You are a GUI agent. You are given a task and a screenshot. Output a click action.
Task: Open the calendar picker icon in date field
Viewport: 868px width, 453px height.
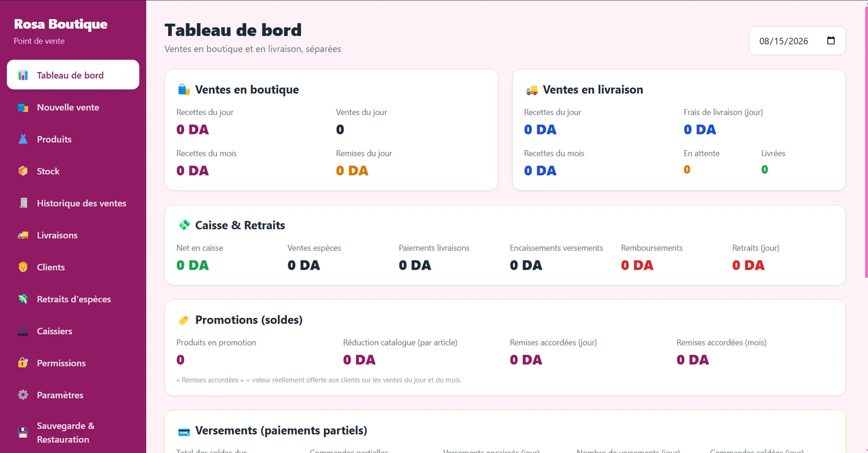(x=831, y=41)
